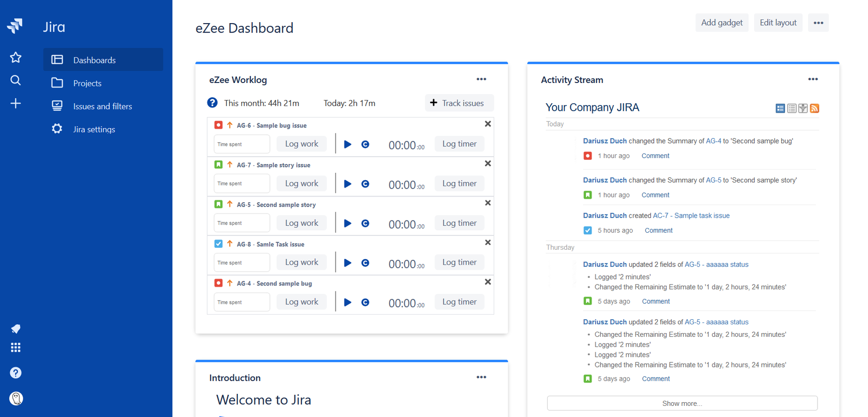Open AC-7 - Sample task issue link
This screenshot has width=868, height=417.
click(x=691, y=215)
